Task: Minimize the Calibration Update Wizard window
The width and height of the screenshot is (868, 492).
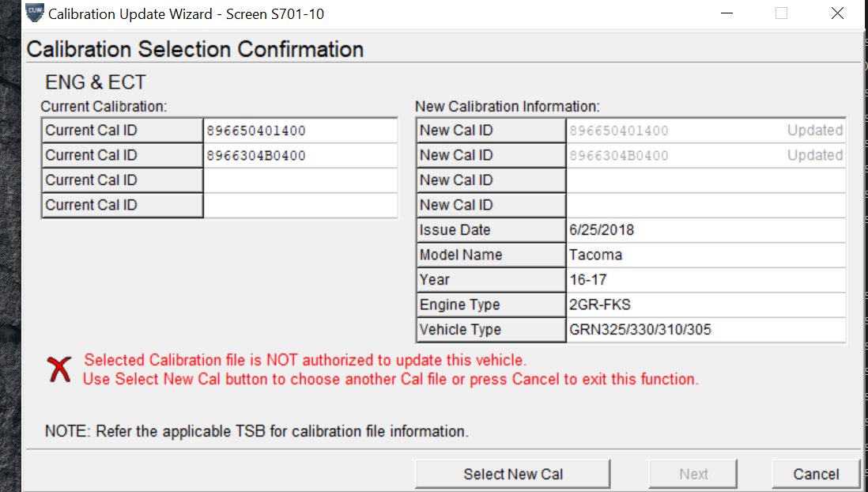Action: pyautogui.click(x=726, y=13)
